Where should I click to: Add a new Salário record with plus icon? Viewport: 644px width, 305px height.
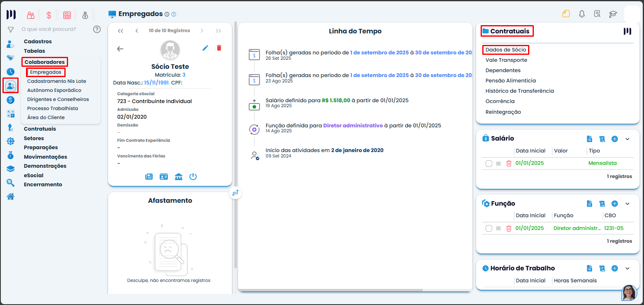click(x=615, y=139)
